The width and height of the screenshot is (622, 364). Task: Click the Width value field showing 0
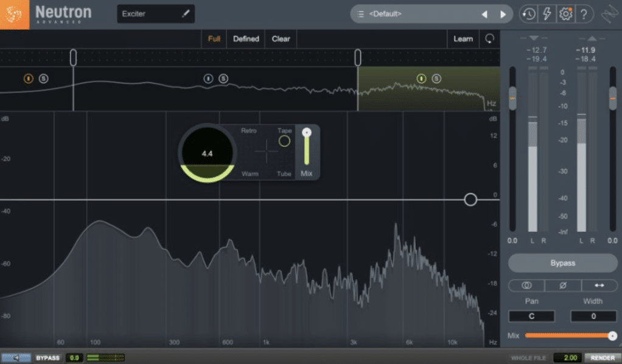pyautogui.click(x=593, y=316)
